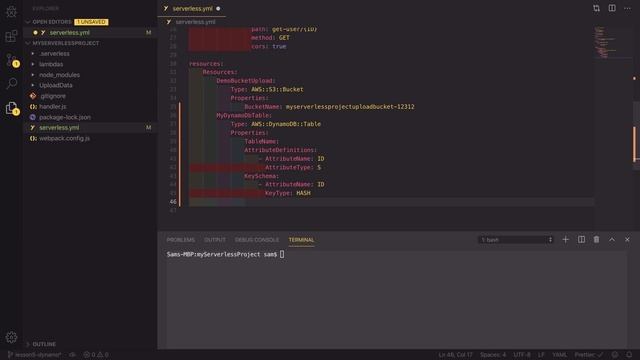Viewport: 640px width, 360px height.
Task: Click the TableName: key in editor
Action: pyautogui.click(x=262, y=141)
